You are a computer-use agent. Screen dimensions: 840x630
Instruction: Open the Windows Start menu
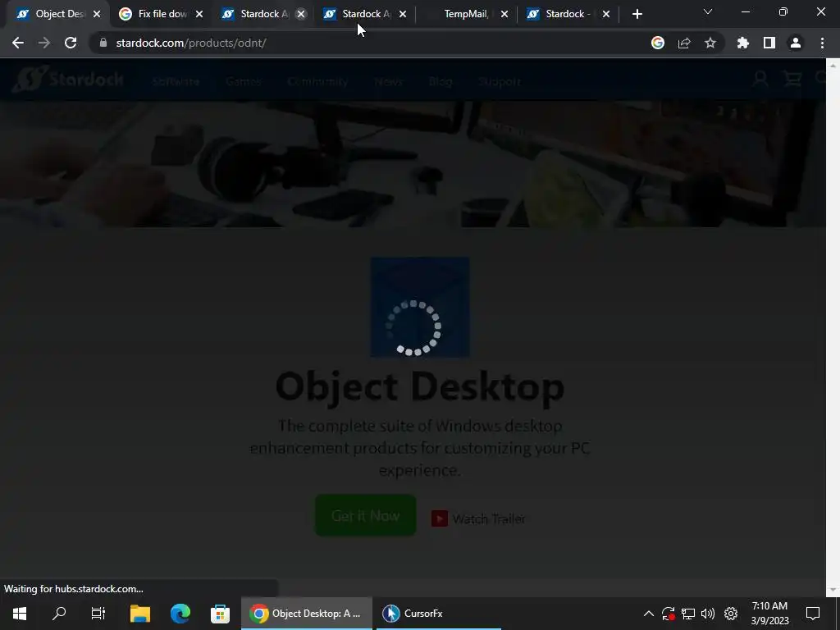[20, 614]
